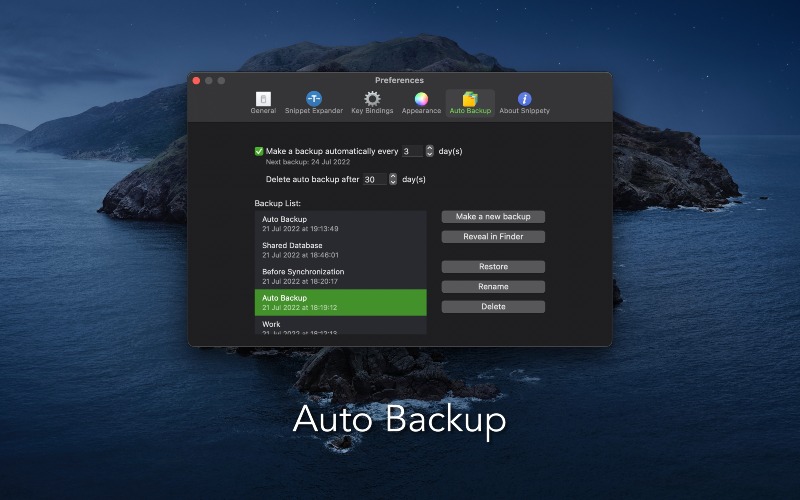The height and width of the screenshot is (500, 800).
Task: Click the Restore button
Action: (493, 267)
